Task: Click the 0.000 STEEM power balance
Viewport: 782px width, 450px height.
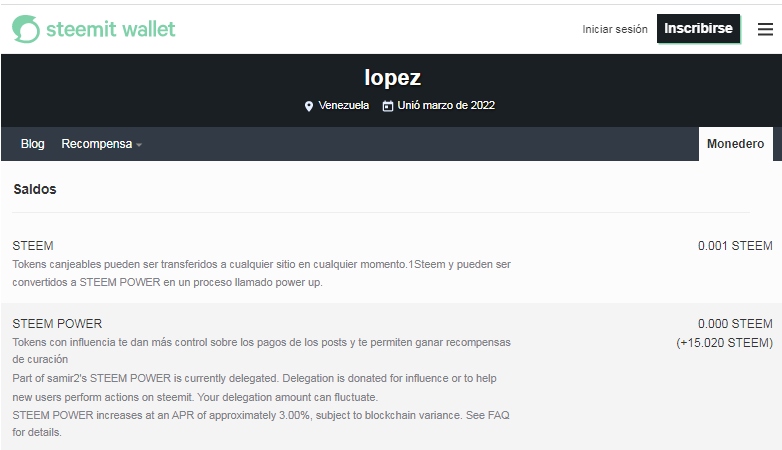Action: point(735,324)
